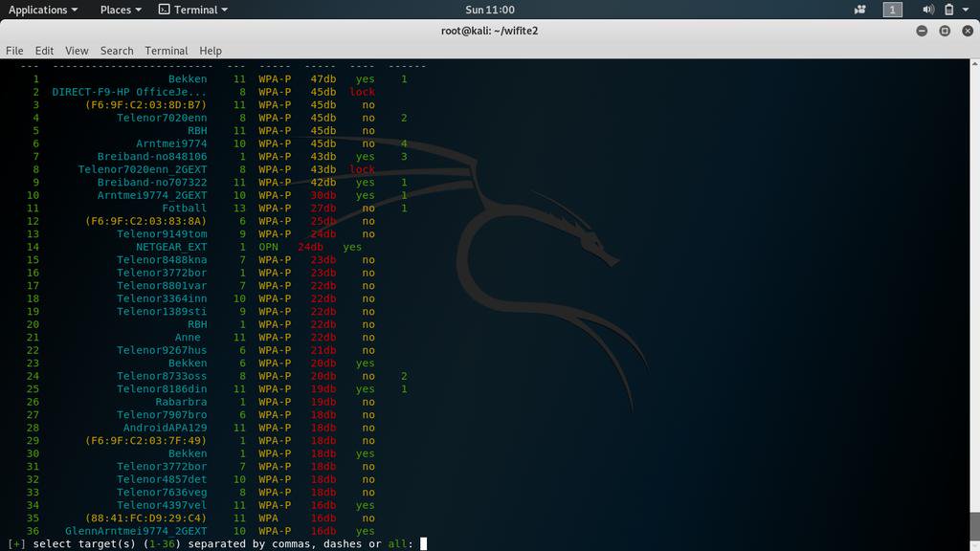Click the battery status icon
Image resolution: width=980 pixels, height=551 pixels.
click(948, 10)
